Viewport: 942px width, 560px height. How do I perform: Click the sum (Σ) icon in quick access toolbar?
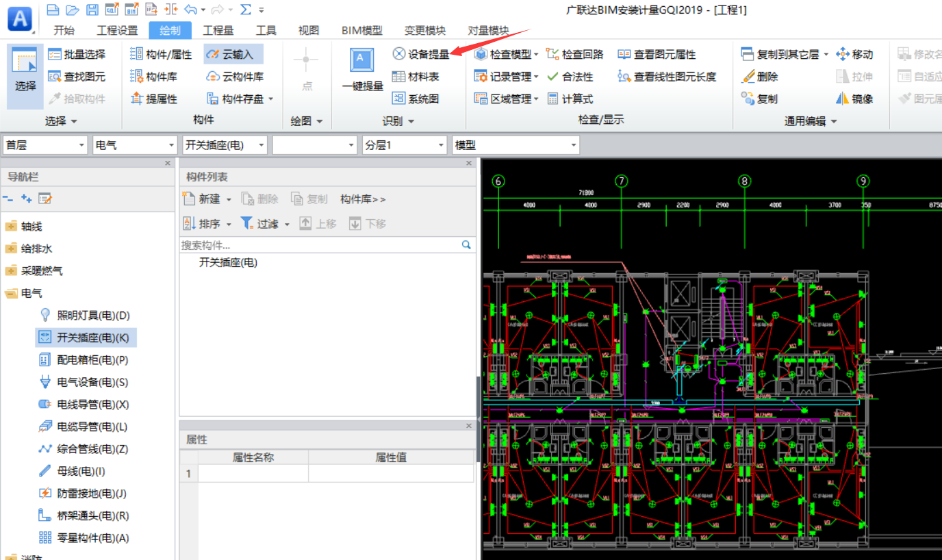[245, 10]
